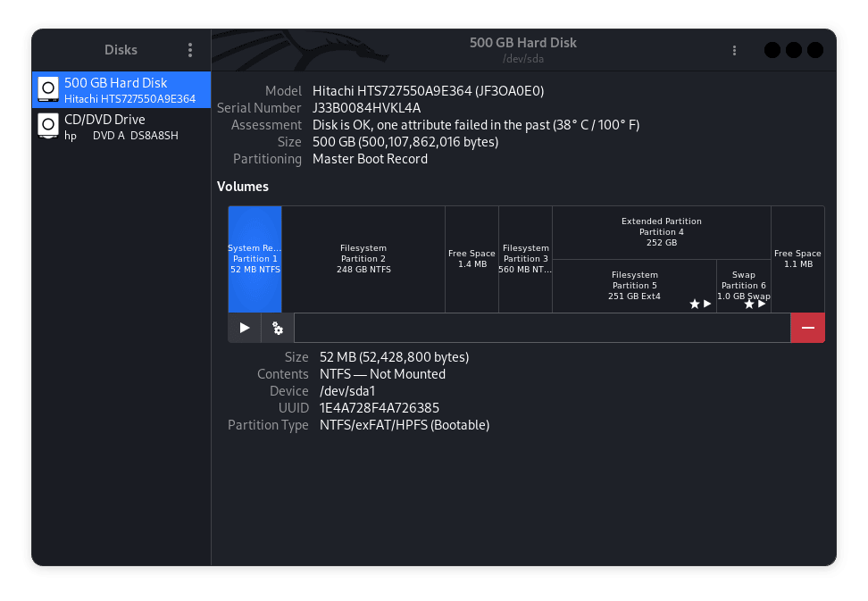The image size is (868, 601).
Task: Open the Disks sidebar three-dot menu
Action: (189, 50)
